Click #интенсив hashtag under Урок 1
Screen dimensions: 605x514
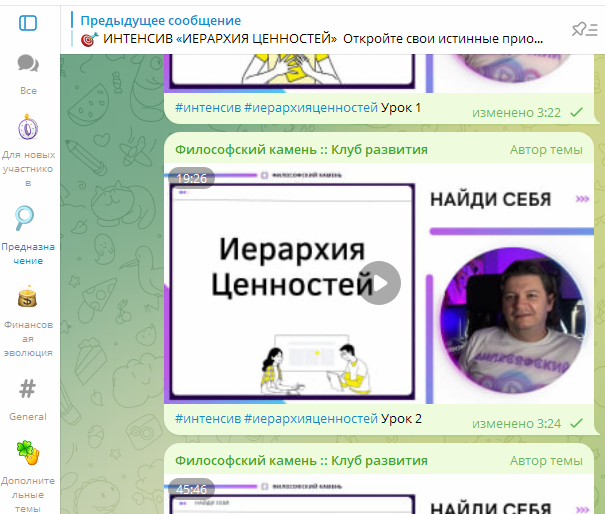click(206, 108)
